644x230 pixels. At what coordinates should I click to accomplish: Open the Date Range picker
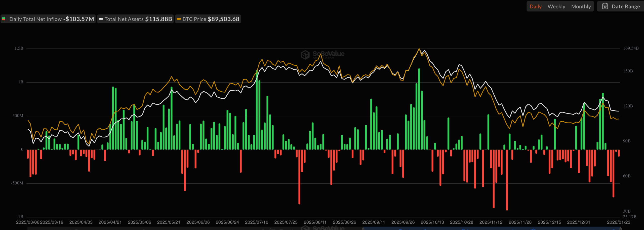click(621, 7)
